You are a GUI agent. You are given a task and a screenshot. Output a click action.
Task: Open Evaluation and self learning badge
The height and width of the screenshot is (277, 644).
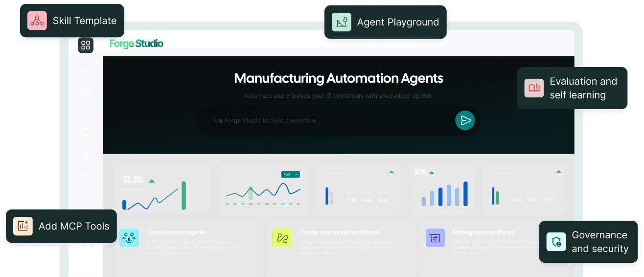point(572,88)
